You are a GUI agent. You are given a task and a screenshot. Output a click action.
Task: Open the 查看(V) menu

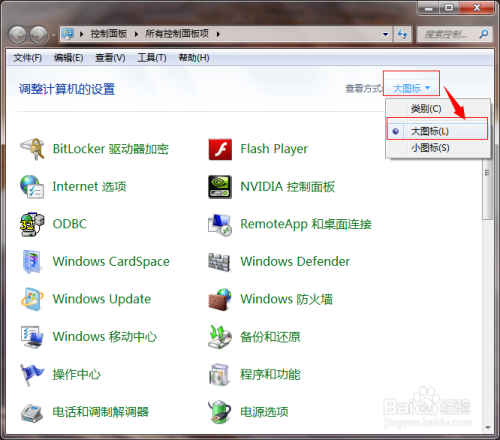110,58
